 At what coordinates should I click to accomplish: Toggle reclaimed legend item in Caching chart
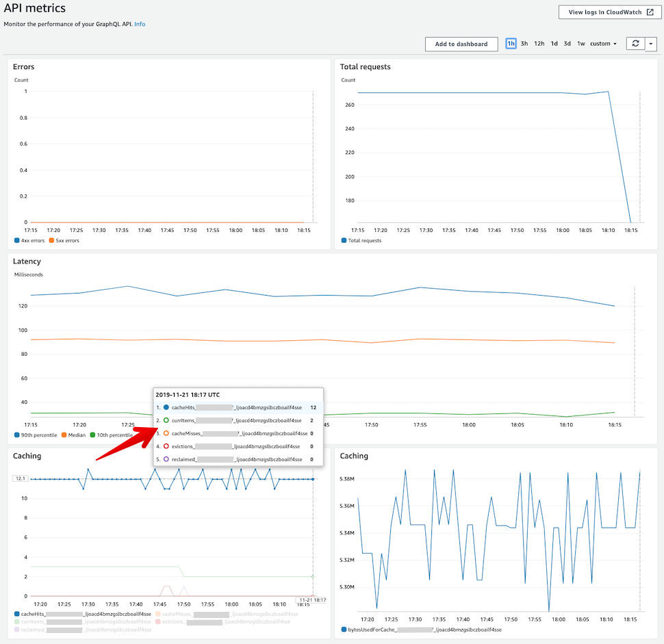83,630
